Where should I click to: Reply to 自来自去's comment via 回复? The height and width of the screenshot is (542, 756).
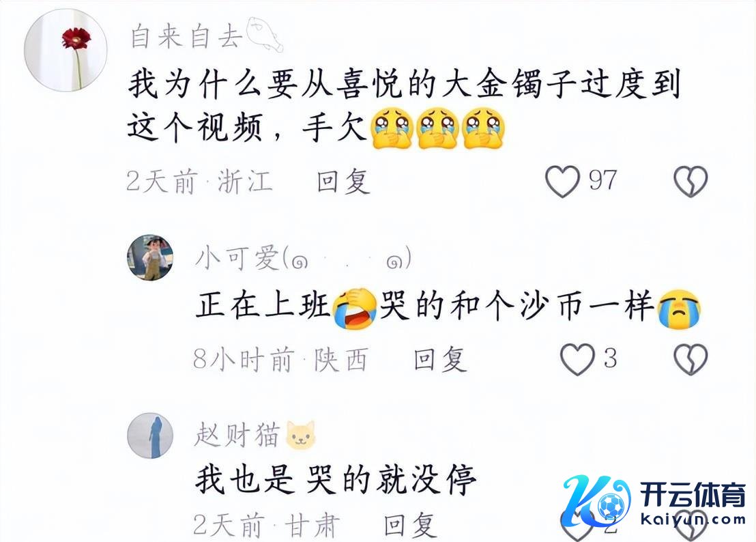(343, 182)
